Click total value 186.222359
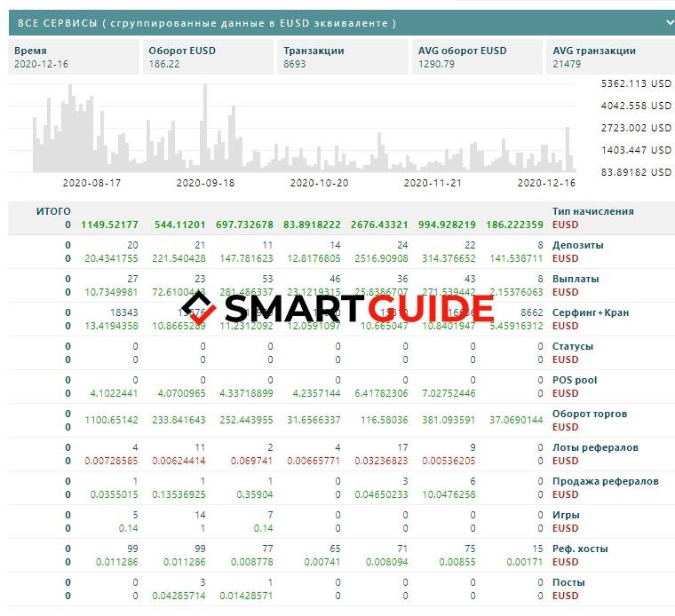 (x=514, y=225)
